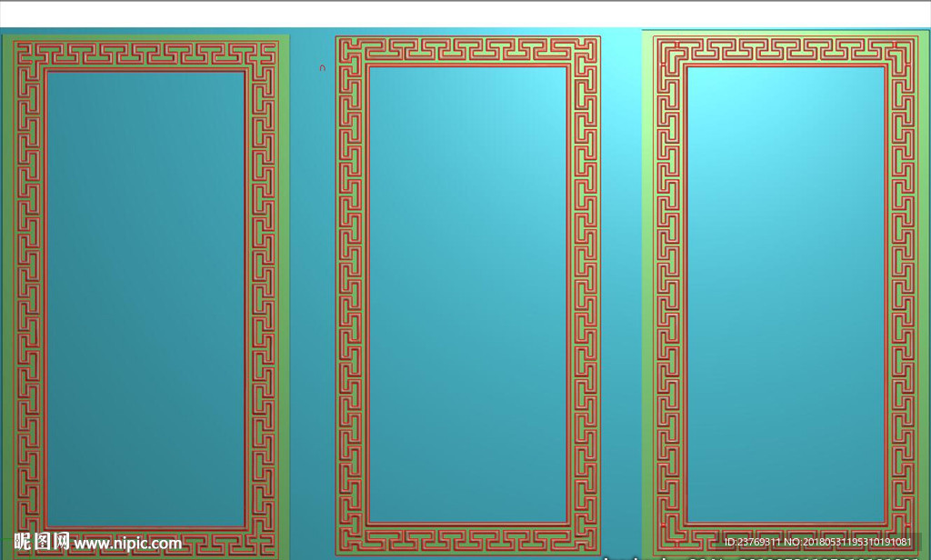Select the middle relief frame panel
This screenshot has height=560, width=931.
click(x=468, y=295)
